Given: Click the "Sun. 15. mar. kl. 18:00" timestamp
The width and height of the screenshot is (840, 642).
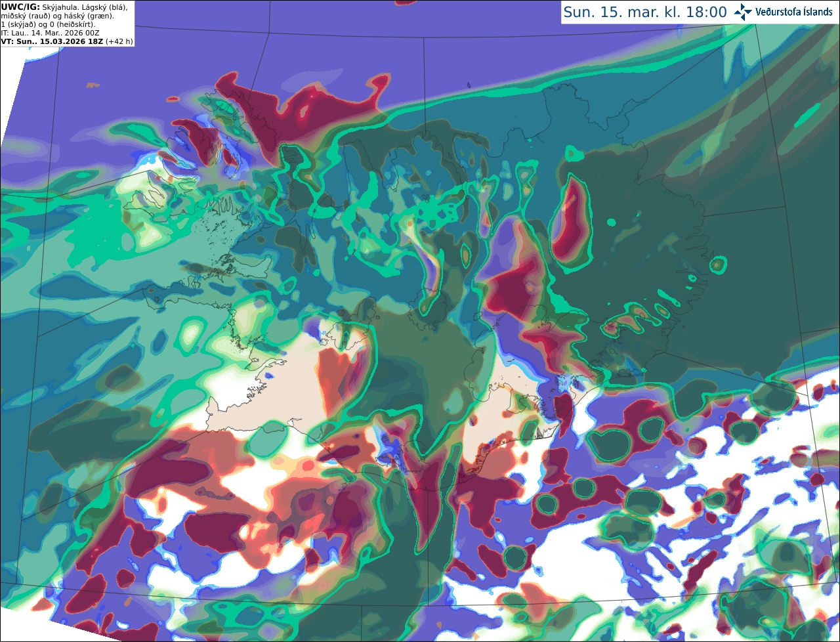Looking at the screenshot, I should pyautogui.click(x=645, y=12).
